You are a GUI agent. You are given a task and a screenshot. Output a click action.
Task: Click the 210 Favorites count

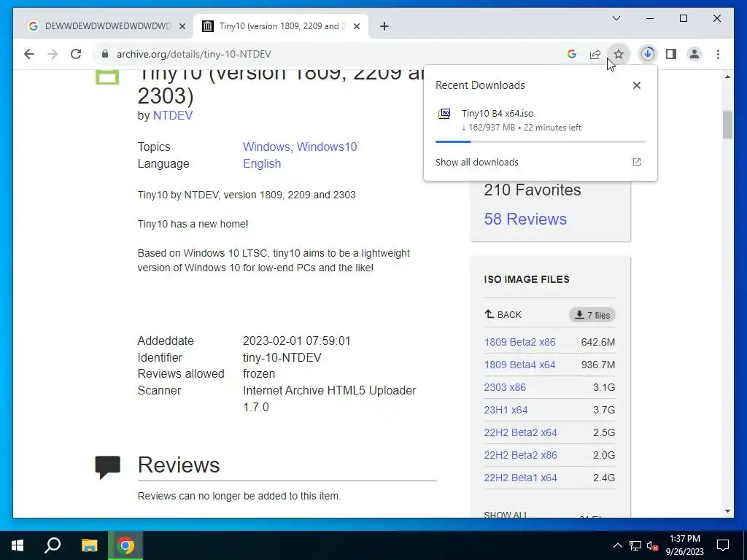532,190
